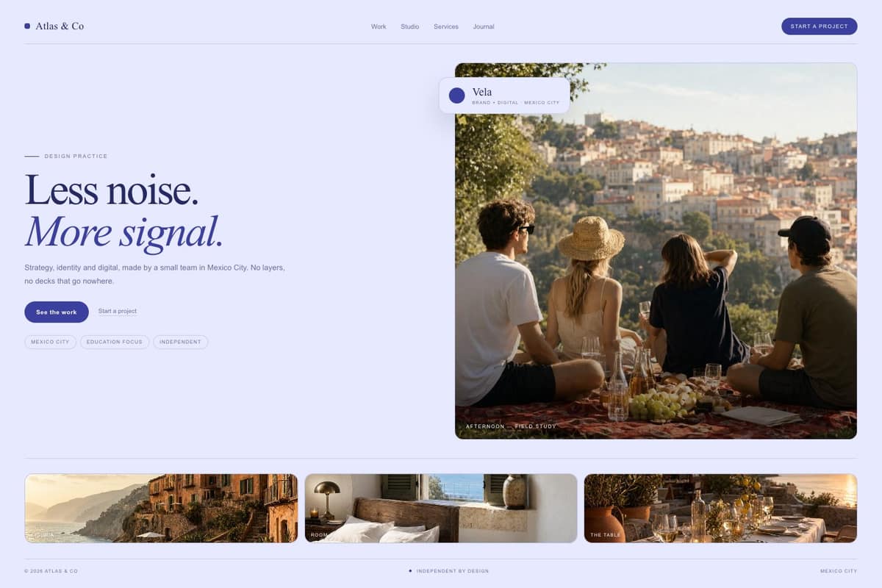Click the footer Mexico City text
882x588 pixels.
[839, 571]
